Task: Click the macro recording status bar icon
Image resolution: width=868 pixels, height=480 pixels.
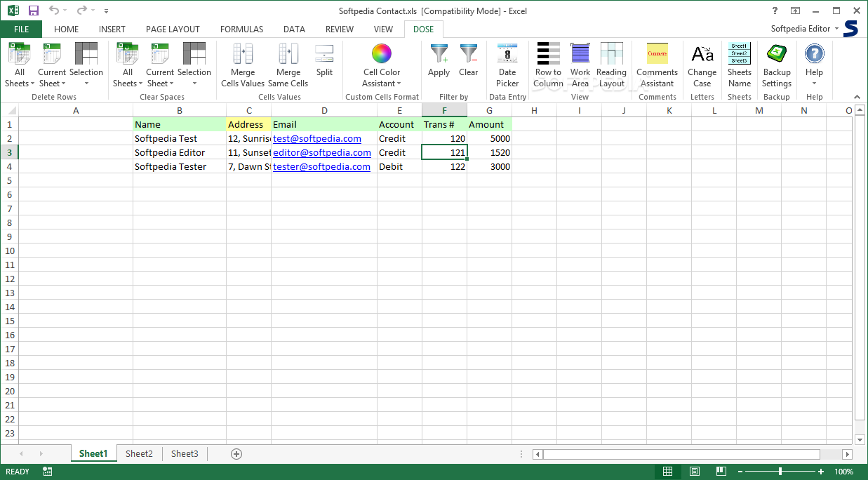Action: [x=47, y=472]
